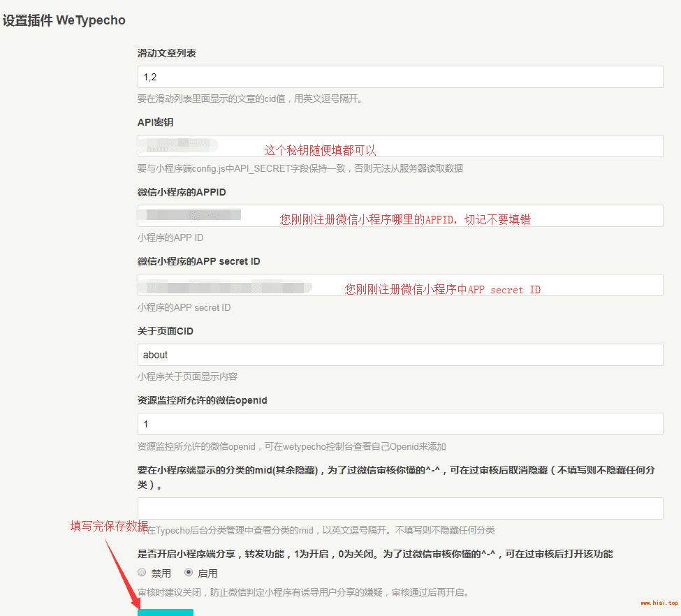Click the 小程序关于页面显示内容 help text

click(x=188, y=376)
